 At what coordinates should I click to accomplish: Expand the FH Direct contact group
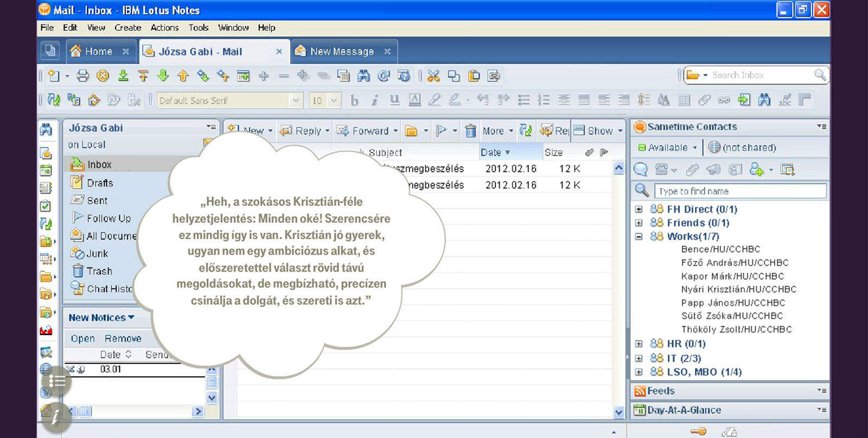(x=639, y=209)
